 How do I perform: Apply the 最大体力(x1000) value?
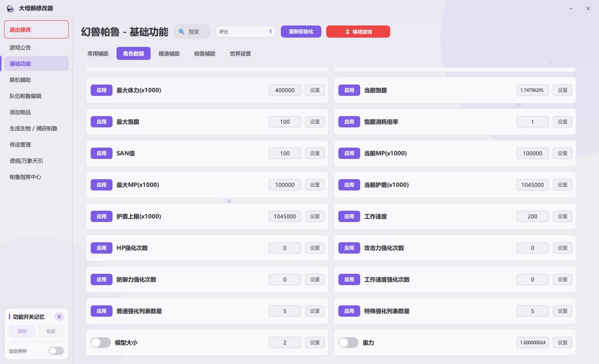(x=102, y=90)
